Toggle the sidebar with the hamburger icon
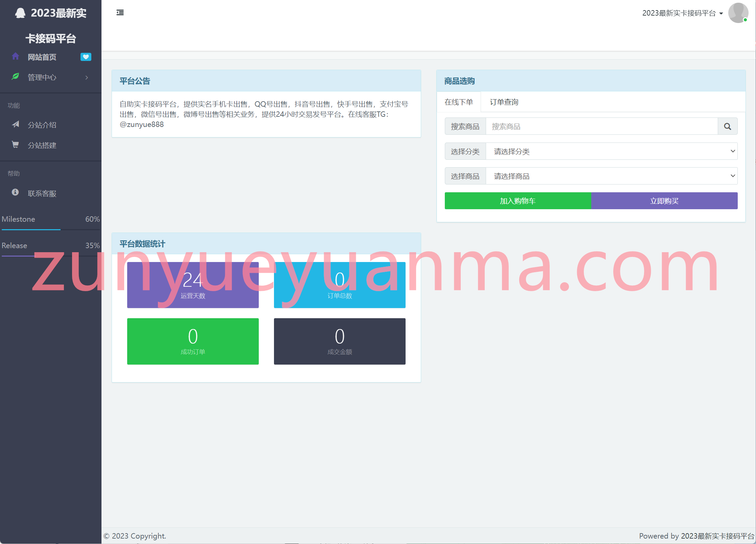This screenshot has width=756, height=544. click(120, 13)
